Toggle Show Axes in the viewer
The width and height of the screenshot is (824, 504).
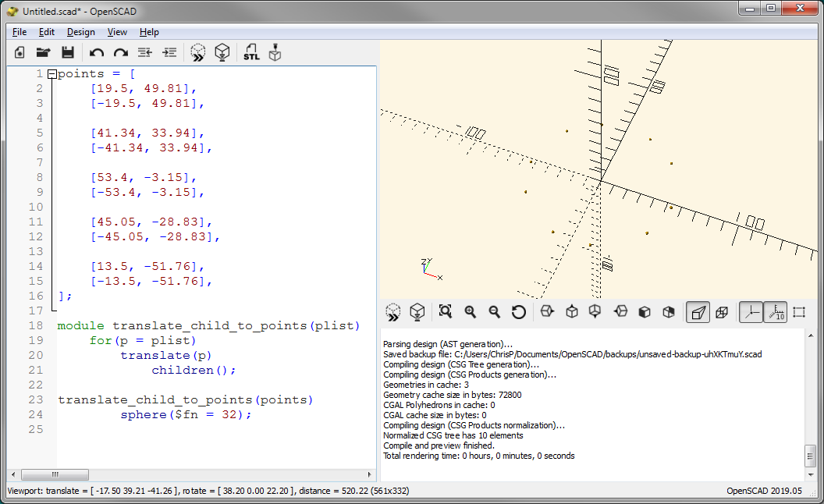pos(751,312)
